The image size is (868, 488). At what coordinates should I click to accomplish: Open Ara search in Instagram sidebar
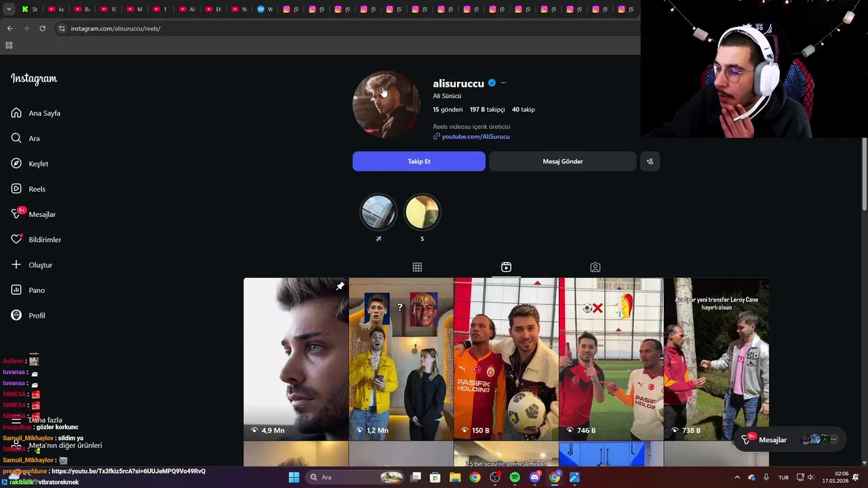click(26, 138)
